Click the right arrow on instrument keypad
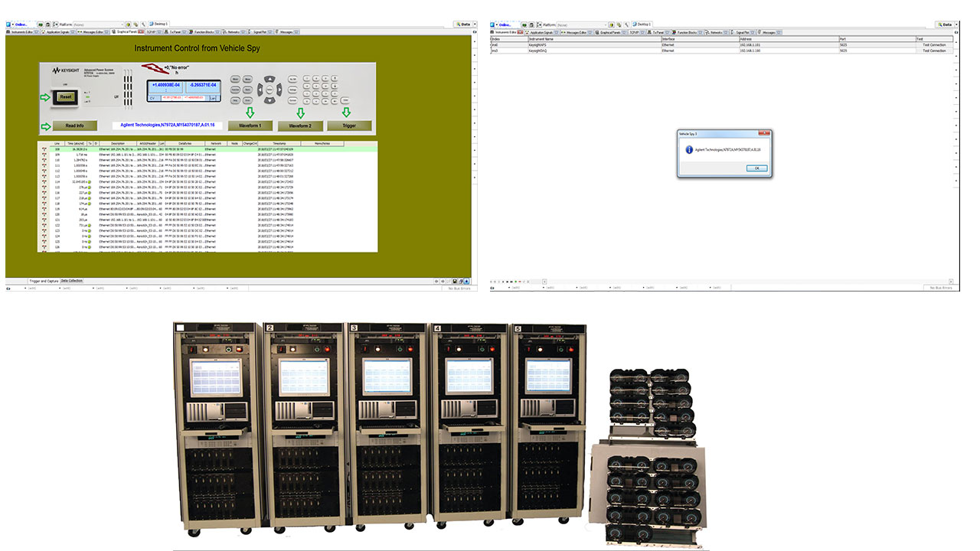Screen dimensions: 980x551 pyautogui.click(x=278, y=89)
